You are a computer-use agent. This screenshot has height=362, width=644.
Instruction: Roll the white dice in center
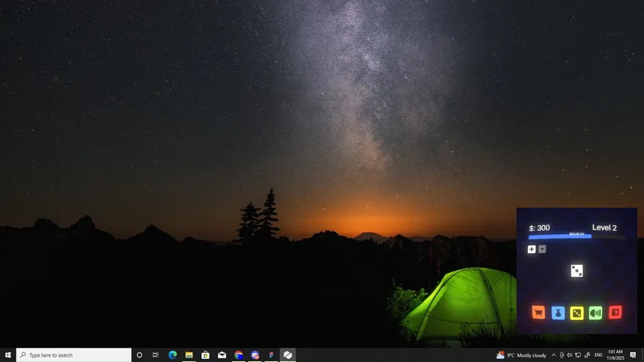tap(577, 271)
